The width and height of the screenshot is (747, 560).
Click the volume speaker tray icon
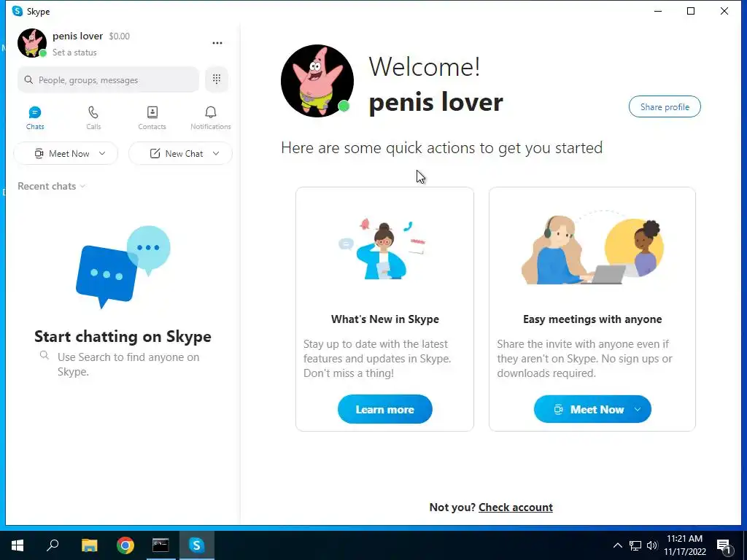coord(652,545)
